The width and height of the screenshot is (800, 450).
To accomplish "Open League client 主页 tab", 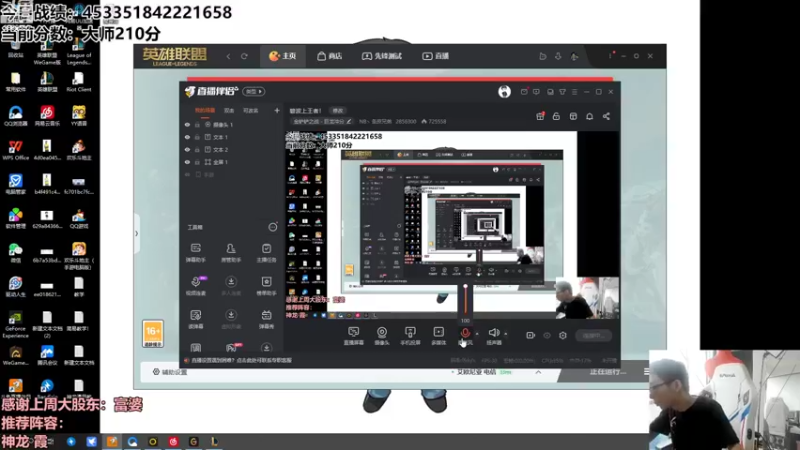I will (282, 56).
